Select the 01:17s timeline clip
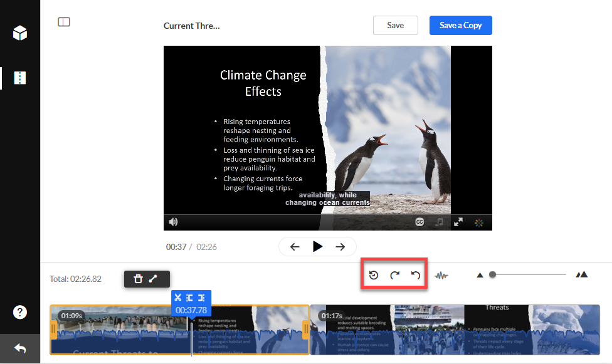 (x=455, y=330)
